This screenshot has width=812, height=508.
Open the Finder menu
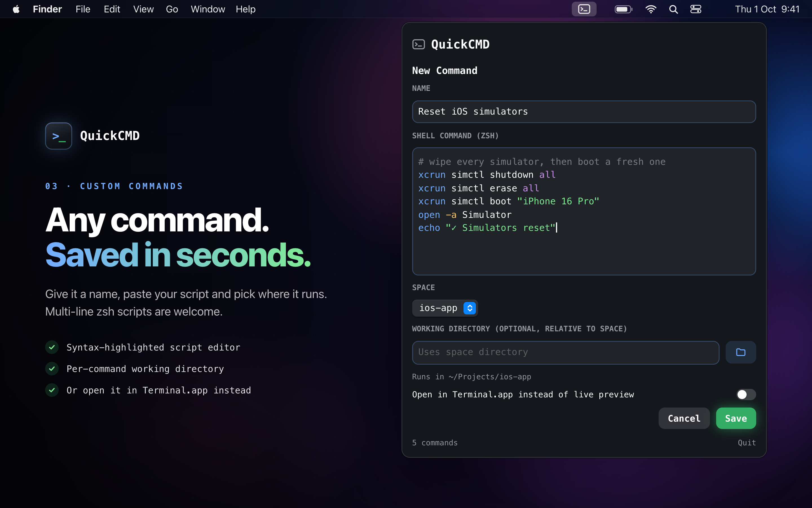click(47, 9)
